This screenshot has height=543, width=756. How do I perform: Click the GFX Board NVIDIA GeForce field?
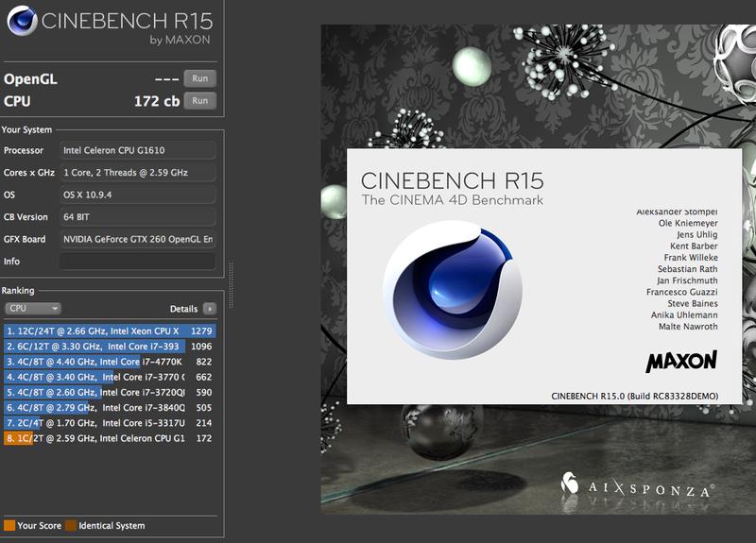(137, 239)
